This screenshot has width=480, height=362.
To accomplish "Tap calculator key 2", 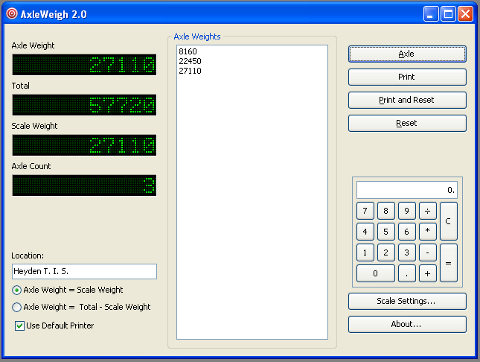I will [x=386, y=253].
